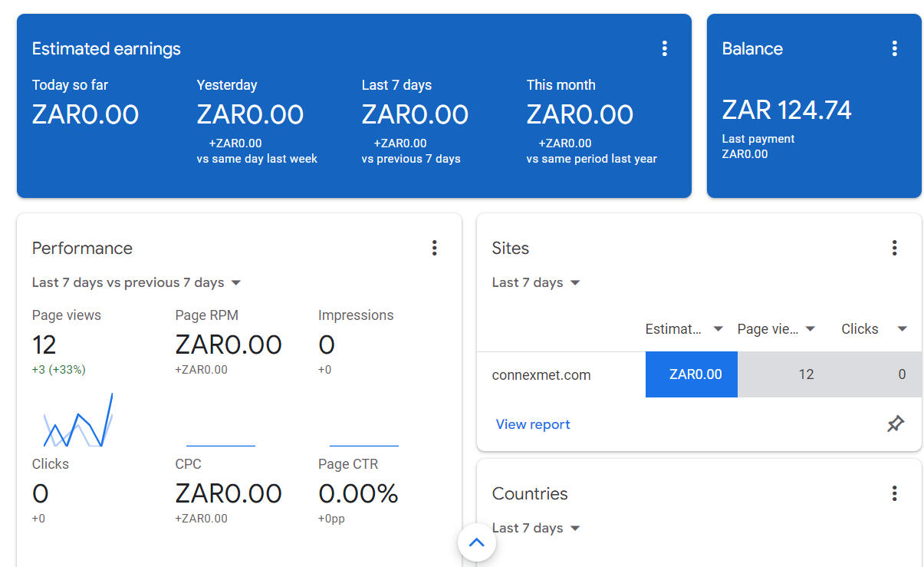Viewport: 924px width, 567px height.
Task: Click the Impressions sparkline chart
Action: point(363,445)
